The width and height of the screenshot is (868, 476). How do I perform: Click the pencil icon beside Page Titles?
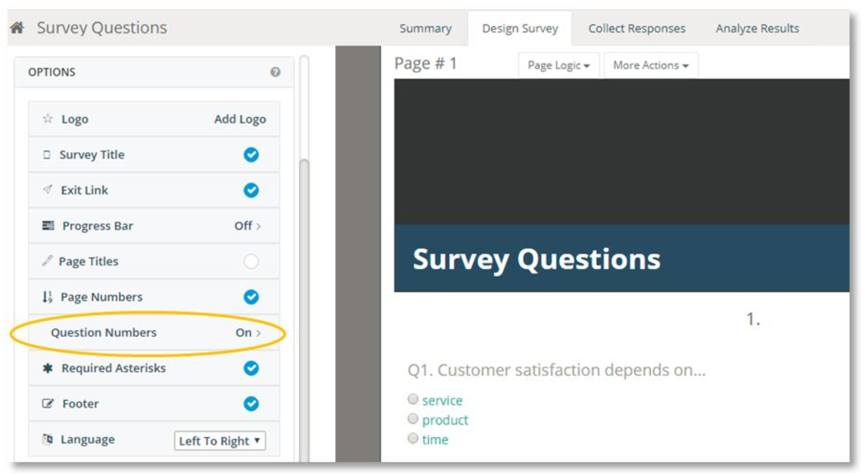click(x=47, y=261)
